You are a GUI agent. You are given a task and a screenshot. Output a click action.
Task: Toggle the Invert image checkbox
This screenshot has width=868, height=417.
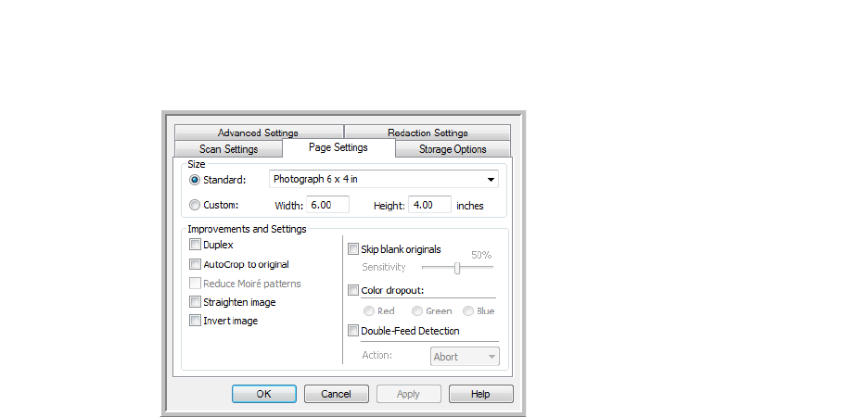pos(195,321)
